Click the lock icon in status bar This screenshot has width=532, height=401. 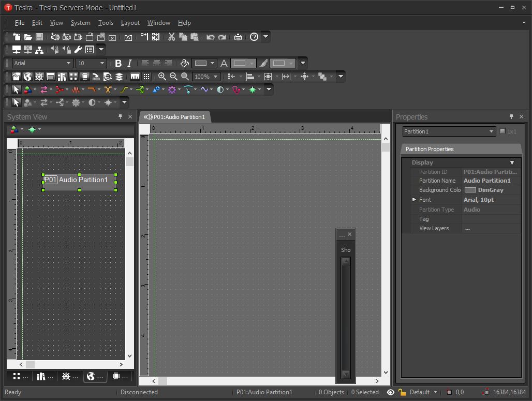[x=402, y=392]
